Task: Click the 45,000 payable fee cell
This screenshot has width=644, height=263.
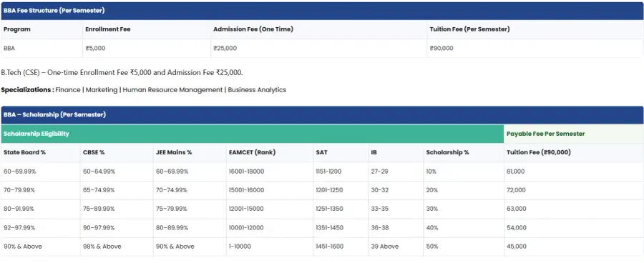Action: pos(574,247)
